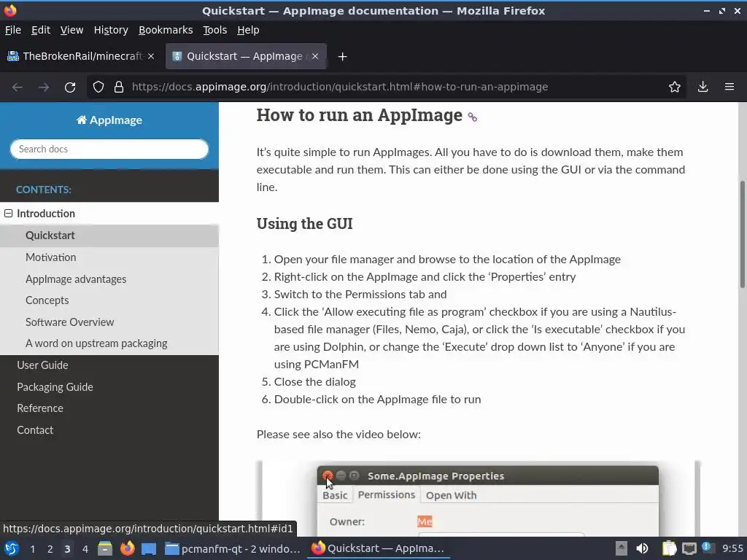Open the Edit menu
This screenshot has height=560, width=747.
coord(41,30)
